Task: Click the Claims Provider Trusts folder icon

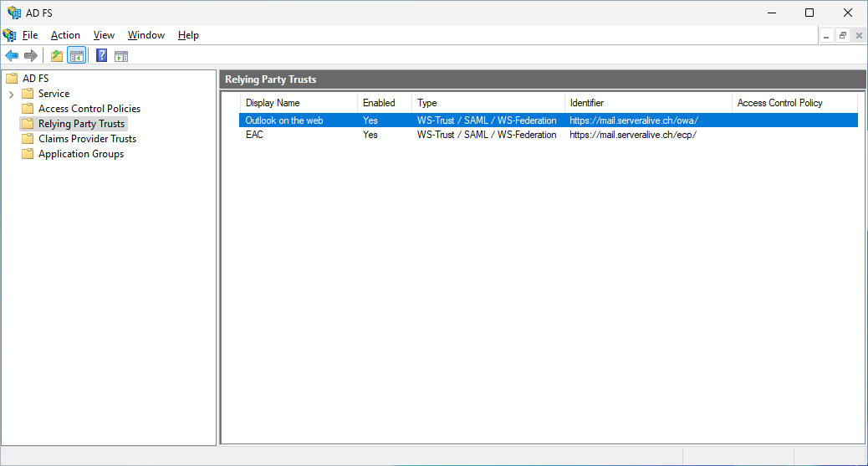Action: click(x=28, y=139)
